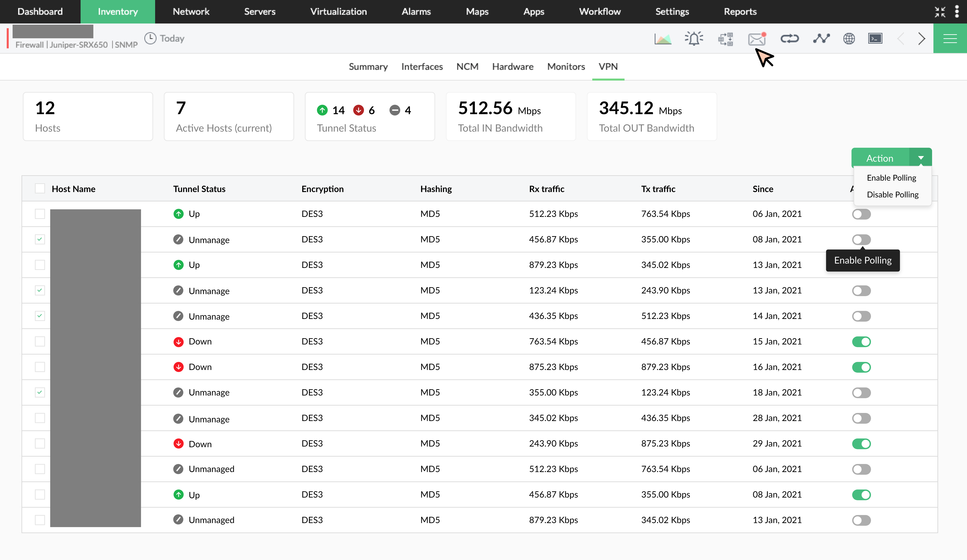967x560 pixels.
Task: Click the loop/sync toolbar icon
Action: 790,38
